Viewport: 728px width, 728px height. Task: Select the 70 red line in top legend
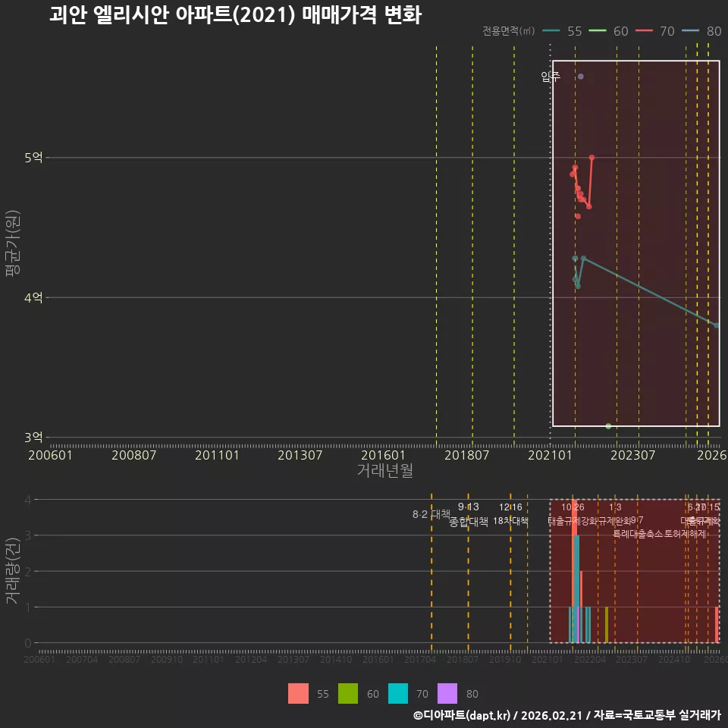[x=644, y=31]
